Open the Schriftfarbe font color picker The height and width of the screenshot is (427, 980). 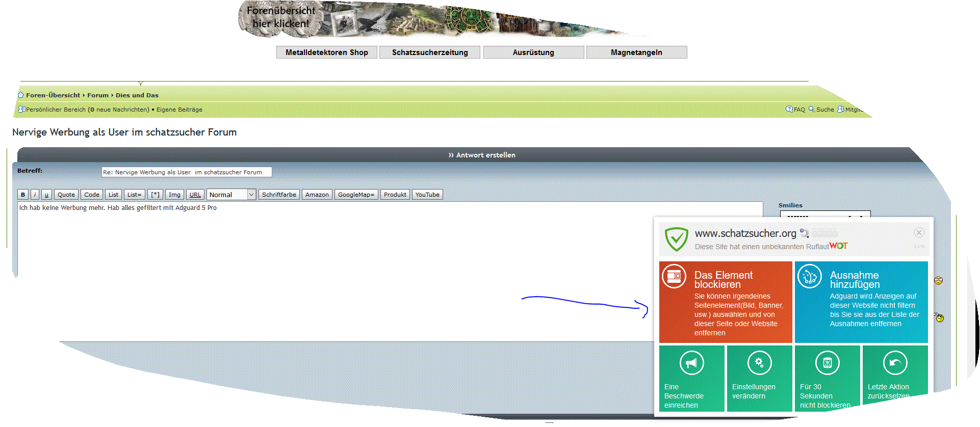coord(279,195)
